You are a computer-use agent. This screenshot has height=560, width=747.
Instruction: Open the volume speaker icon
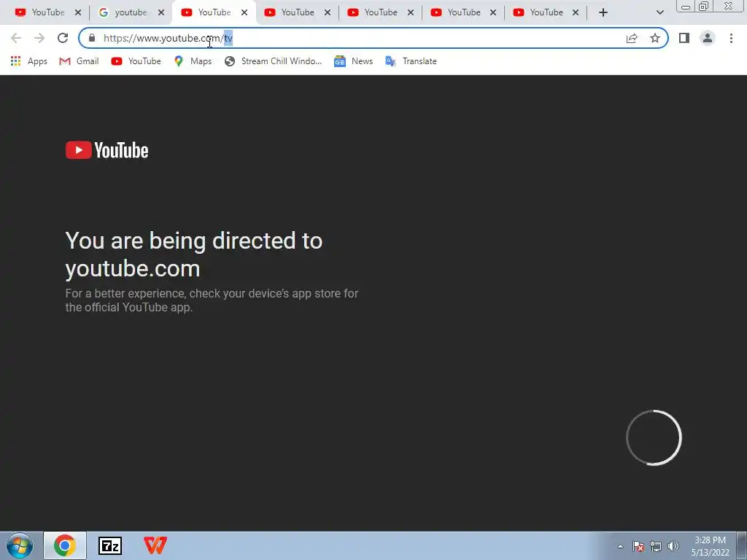[x=673, y=546]
